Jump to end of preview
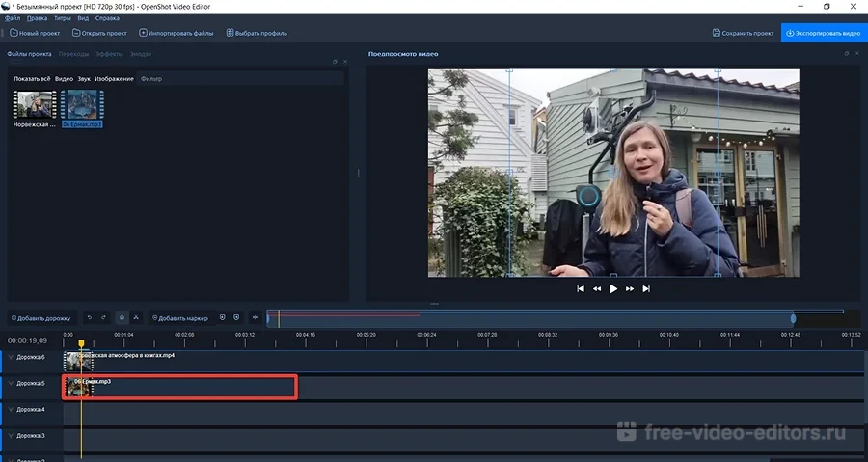868x462 pixels. point(646,288)
